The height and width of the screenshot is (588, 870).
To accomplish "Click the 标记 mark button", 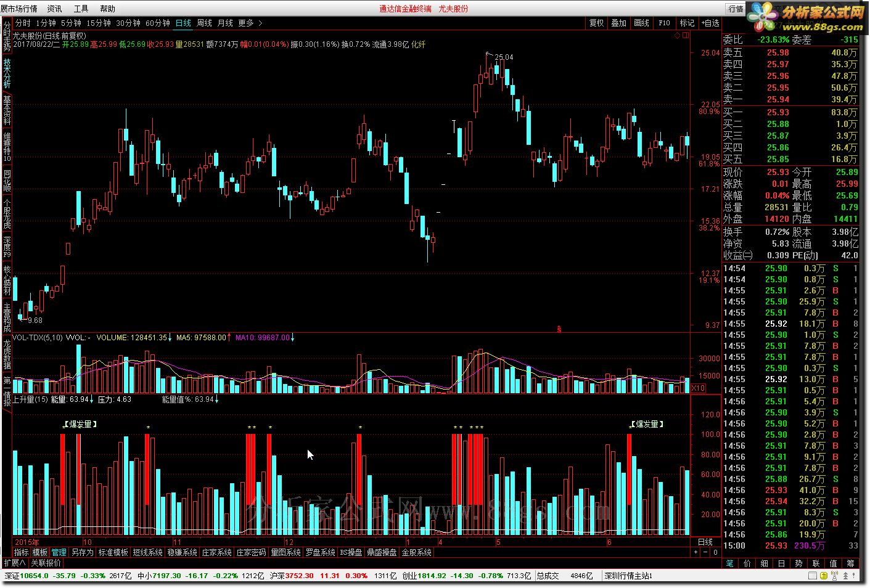I will pyautogui.click(x=687, y=23).
